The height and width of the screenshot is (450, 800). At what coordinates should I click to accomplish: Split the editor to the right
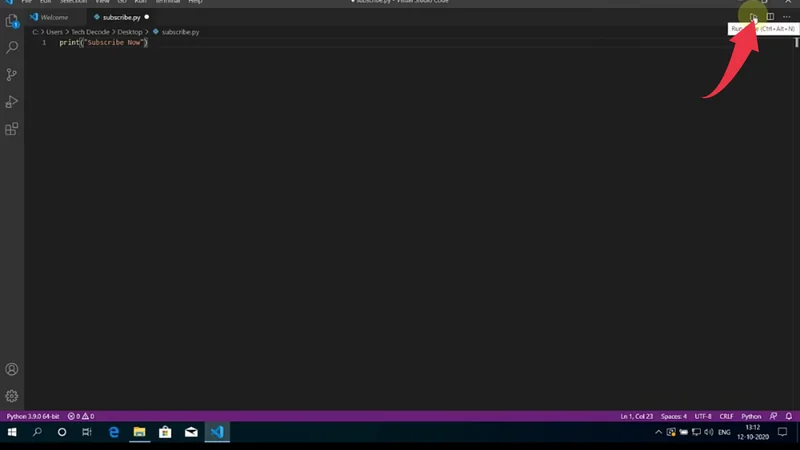[x=770, y=17]
